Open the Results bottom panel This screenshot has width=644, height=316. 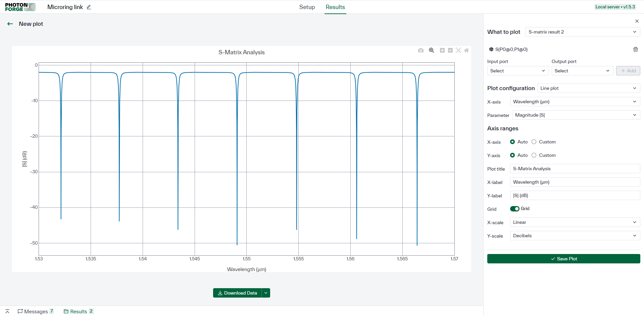tap(79, 311)
